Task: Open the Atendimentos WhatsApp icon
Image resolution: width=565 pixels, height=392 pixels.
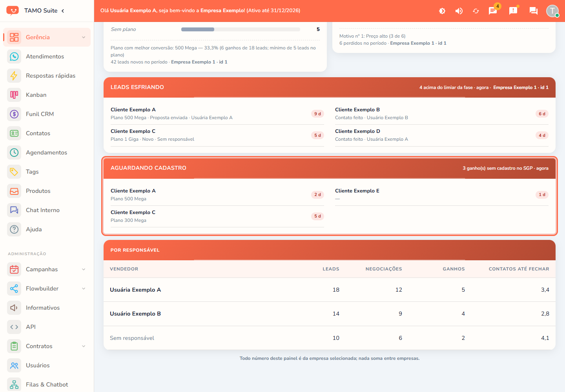Action: 14,56
